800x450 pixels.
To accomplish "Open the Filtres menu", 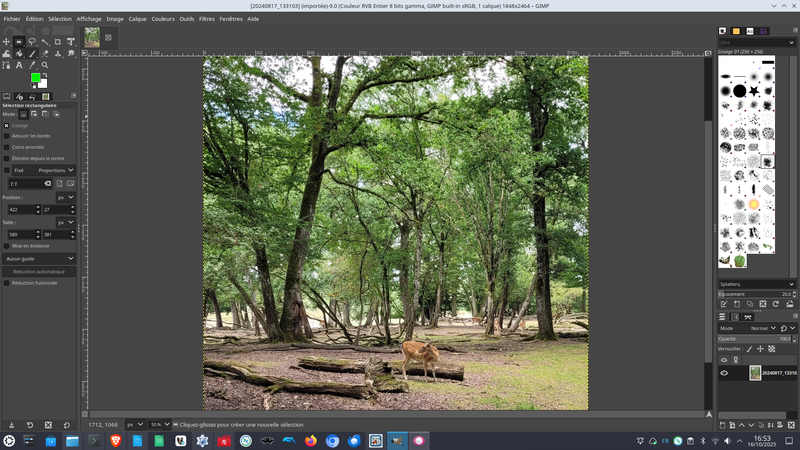I will point(206,18).
